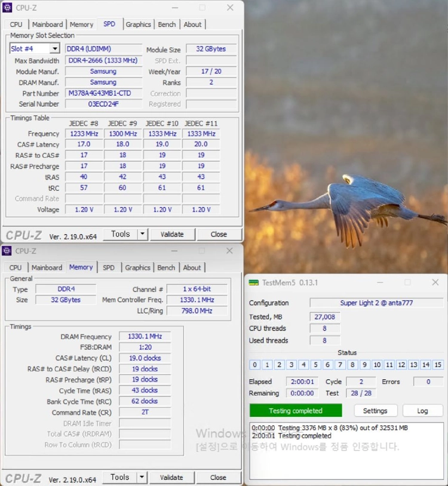448x486 pixels.
Task: Click the Module Size 32 GBytes field
Action: [211, 49]
